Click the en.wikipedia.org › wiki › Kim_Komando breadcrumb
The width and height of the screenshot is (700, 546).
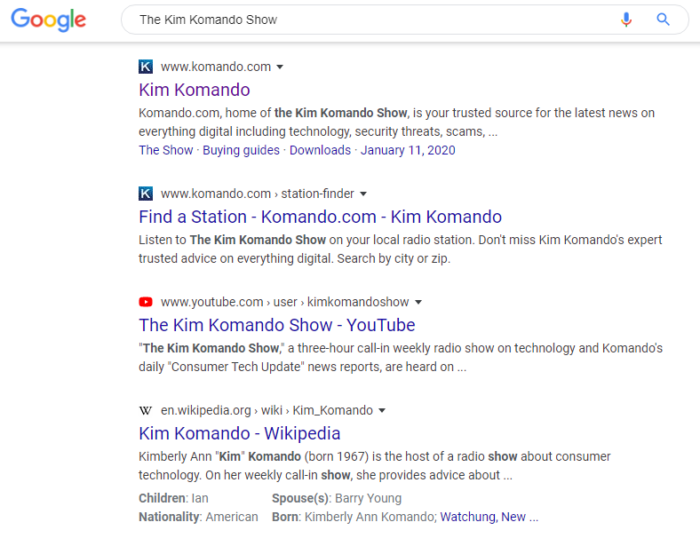pyautogui.click(x=267, y=410)
